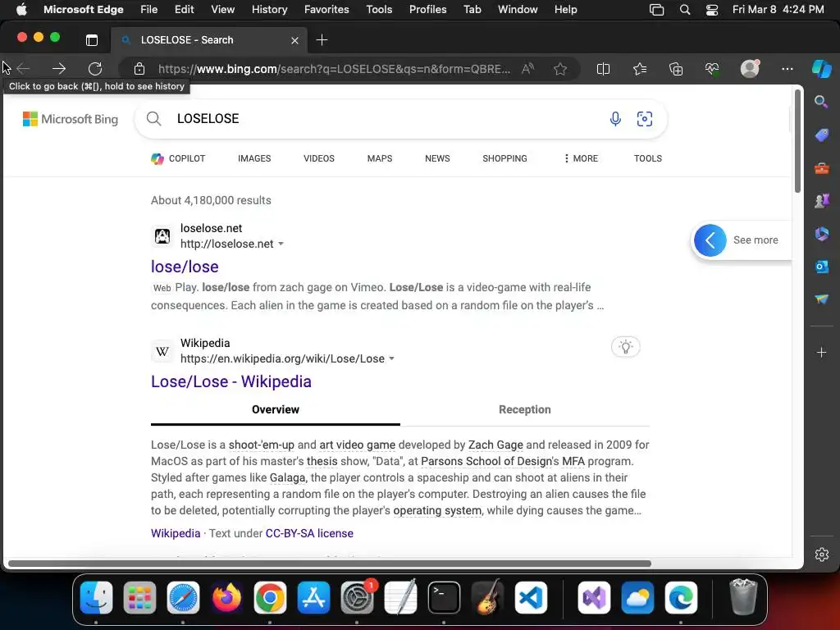Image resolution: width=840 pixels, height=630 pixels.
Task: Open Firefox from the Dock
Action: click(x=226, y=598)
